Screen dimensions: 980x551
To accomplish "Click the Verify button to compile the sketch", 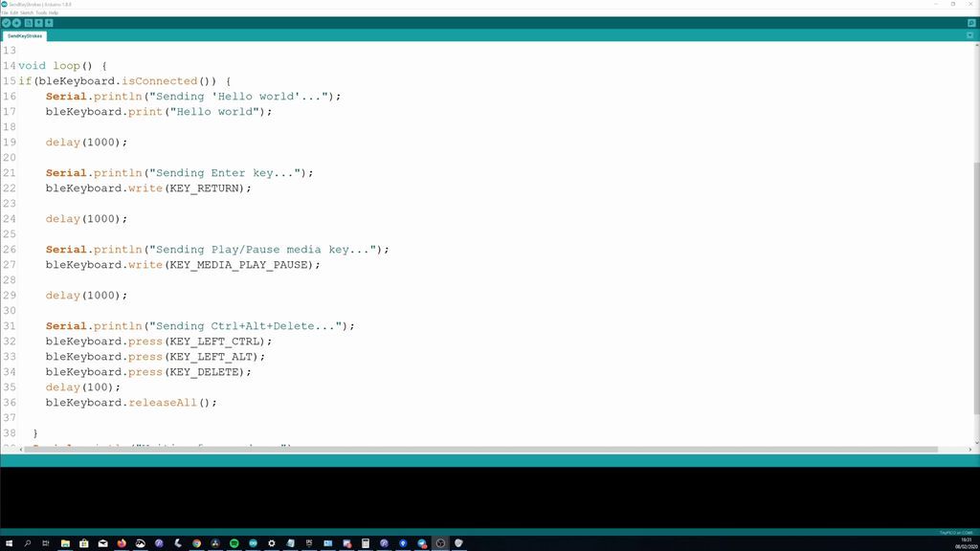I will (x=6, y=22).
